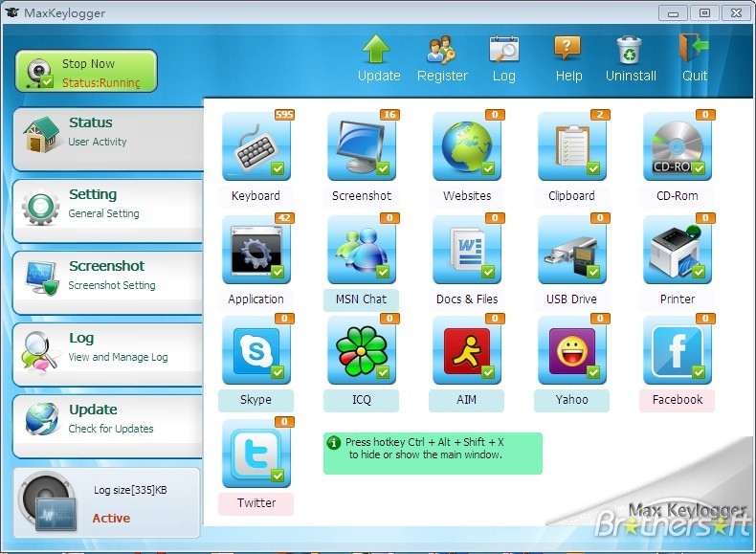The width and height of the screenshot is (756, 554).
Task: Open the Application monitoring tile
Action: [256, 250]
